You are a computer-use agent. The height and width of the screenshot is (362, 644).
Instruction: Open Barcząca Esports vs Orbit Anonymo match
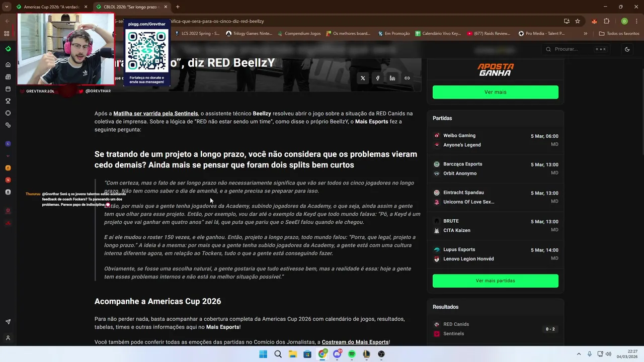[496, 168]
